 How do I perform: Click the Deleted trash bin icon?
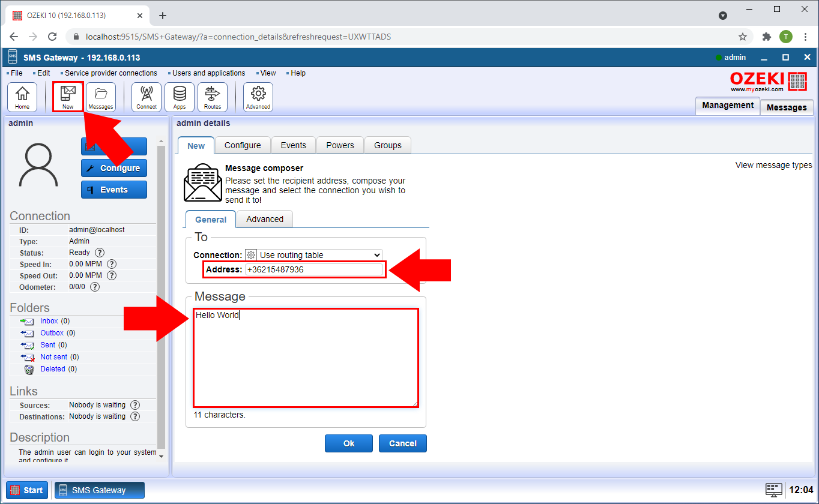(28, 369)
